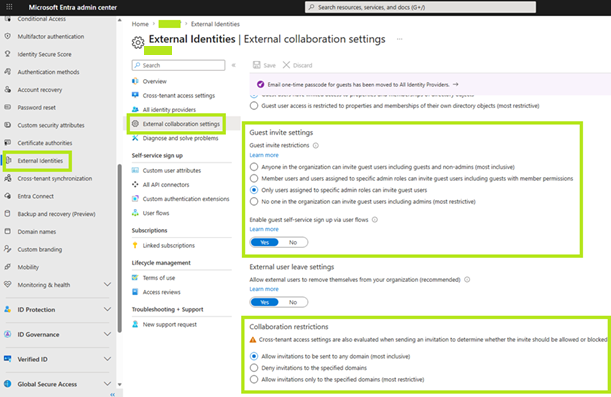Click the Custom branding icon

(7, 249)
